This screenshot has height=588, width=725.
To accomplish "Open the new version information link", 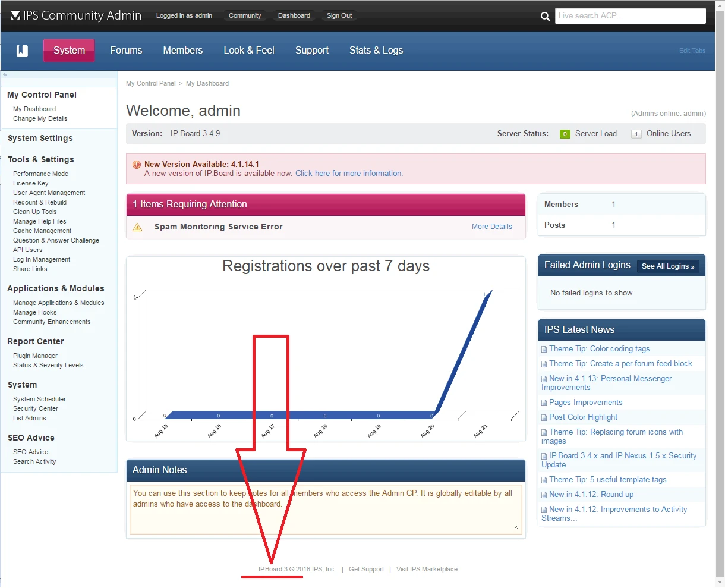I will point(348,173).
